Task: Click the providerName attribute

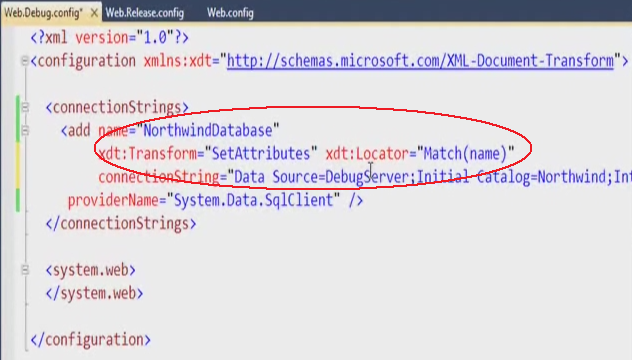Action: [113, 200]
